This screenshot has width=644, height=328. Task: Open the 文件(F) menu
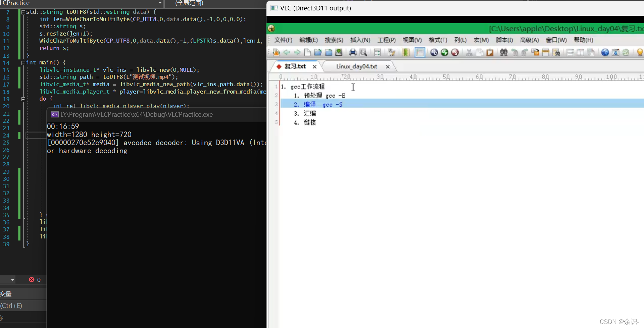click(x=284, y=40)
